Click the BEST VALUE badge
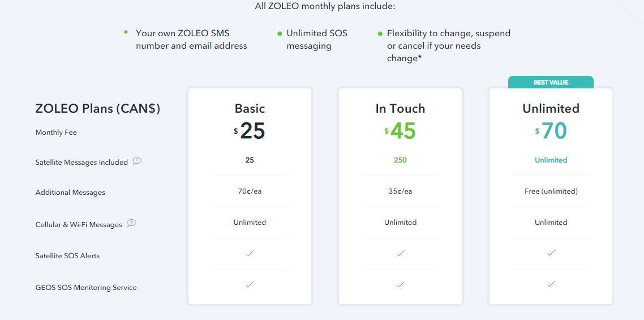The image size is (644, 320). click(x=551, y=83)
